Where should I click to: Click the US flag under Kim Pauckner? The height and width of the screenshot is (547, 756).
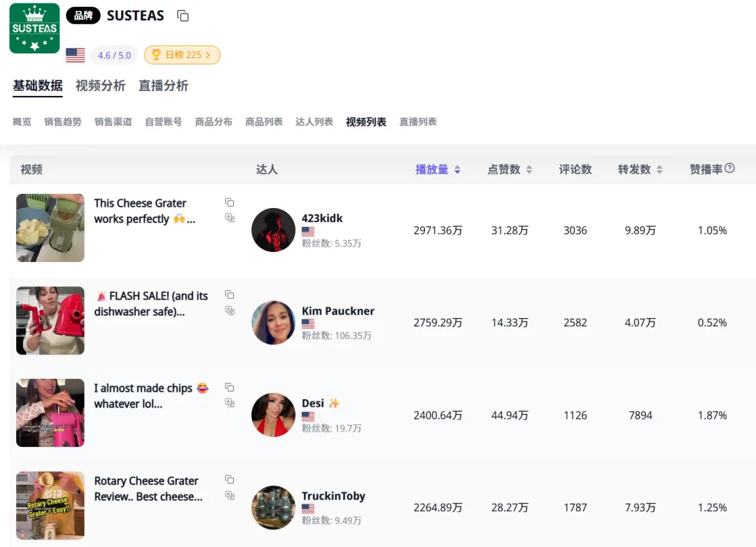(x=308, y=324)
